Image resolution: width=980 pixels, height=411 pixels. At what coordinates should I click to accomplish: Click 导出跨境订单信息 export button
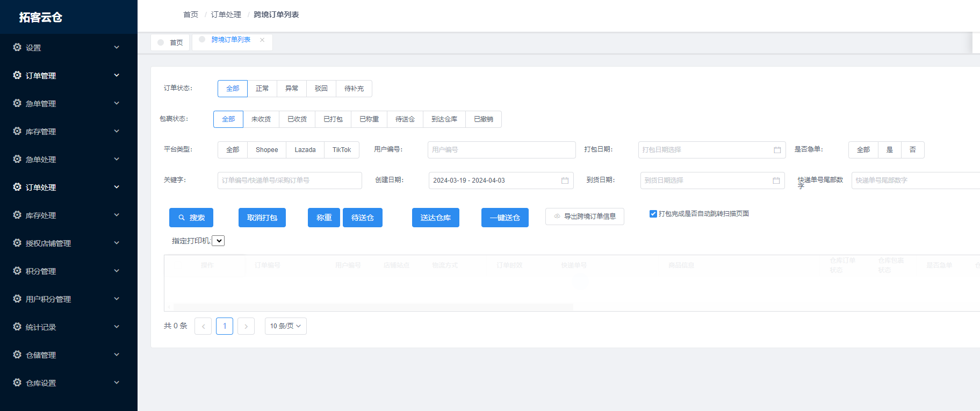[585, 217]
